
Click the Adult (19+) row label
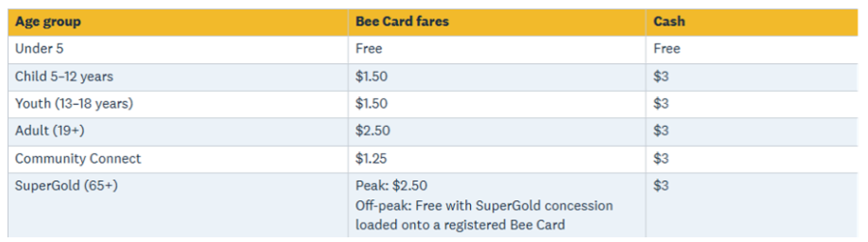[49, 131]
